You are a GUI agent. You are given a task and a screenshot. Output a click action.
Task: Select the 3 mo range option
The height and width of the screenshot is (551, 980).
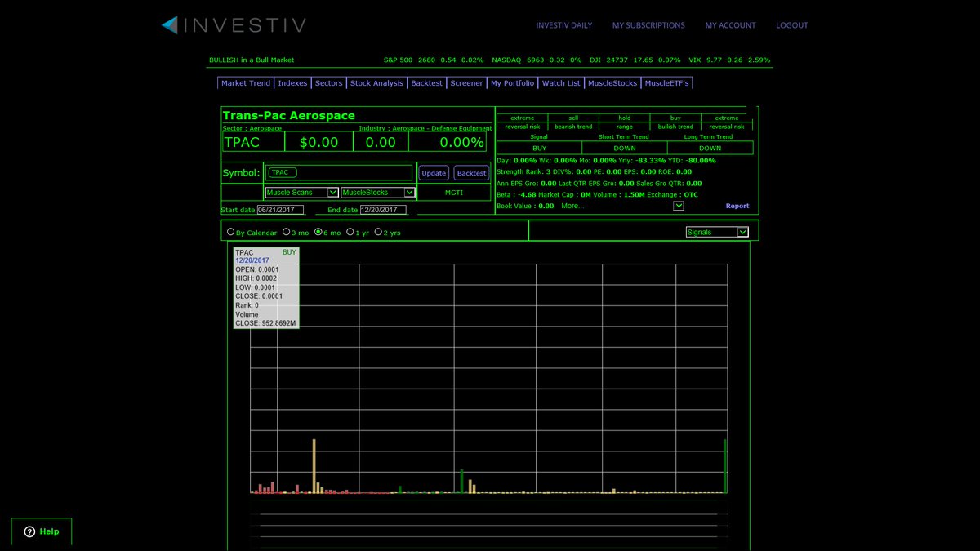click(x=286, y=233)
